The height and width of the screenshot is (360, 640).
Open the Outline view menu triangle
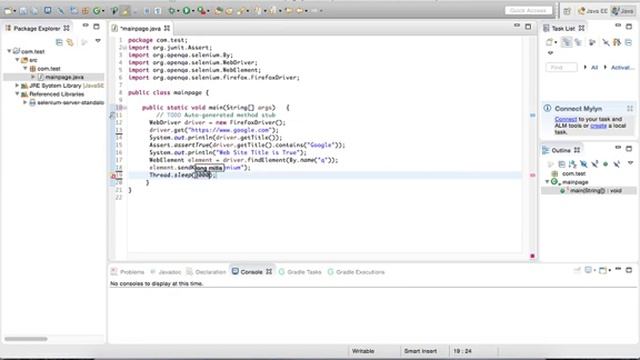(x=630, y=163)
